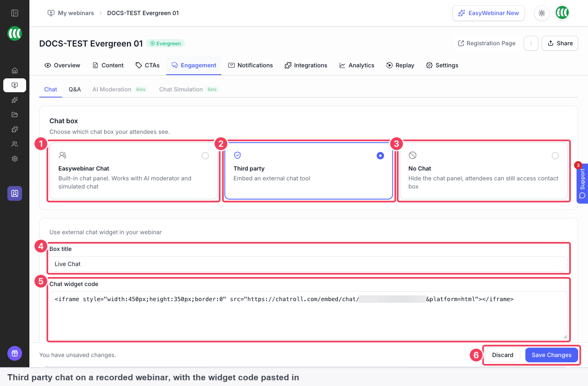588x386 pixels.
Task: Switch to the Analytics tab
Action: click(356, 65)
